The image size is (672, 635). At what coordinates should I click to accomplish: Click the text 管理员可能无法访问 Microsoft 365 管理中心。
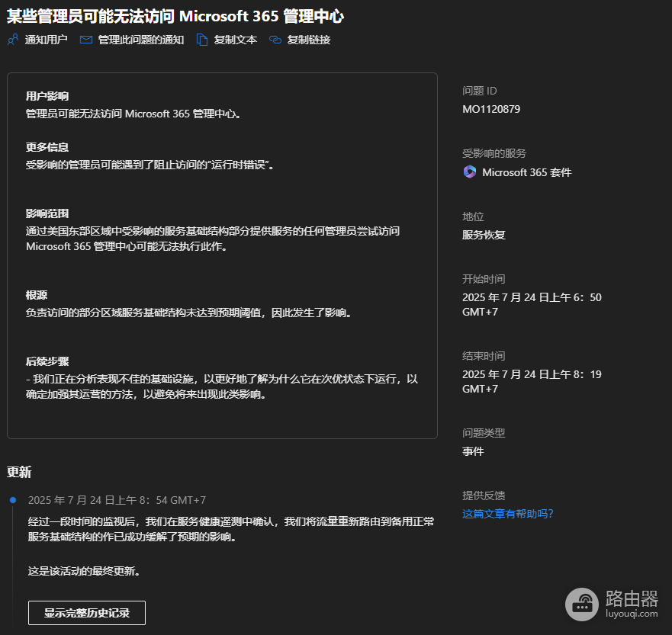133,114
